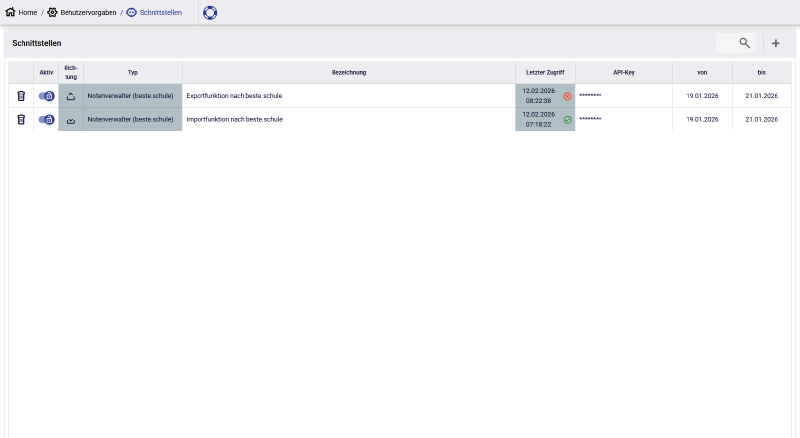Select Schnittstellen breadcrumb
800x438 pixels.
click(154, 13)
